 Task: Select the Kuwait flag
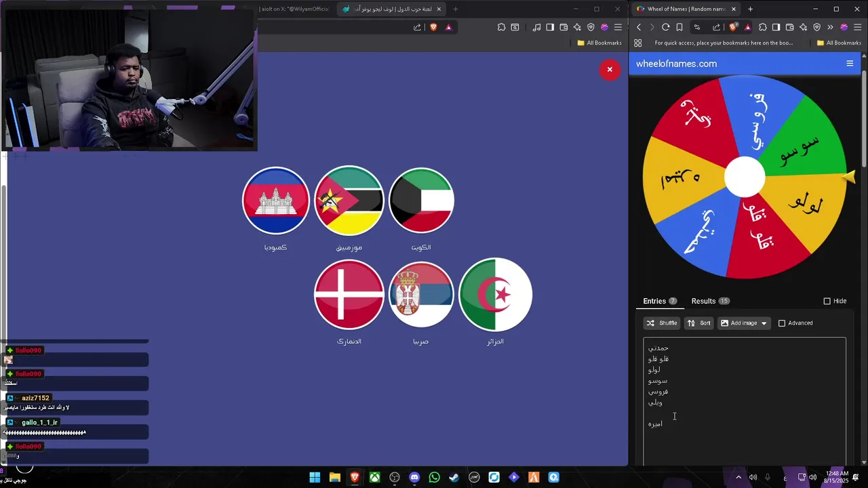421,201
